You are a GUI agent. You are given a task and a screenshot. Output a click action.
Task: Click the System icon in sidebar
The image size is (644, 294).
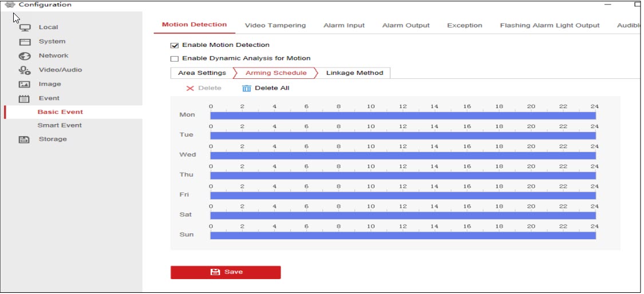[x=25, y=42]
